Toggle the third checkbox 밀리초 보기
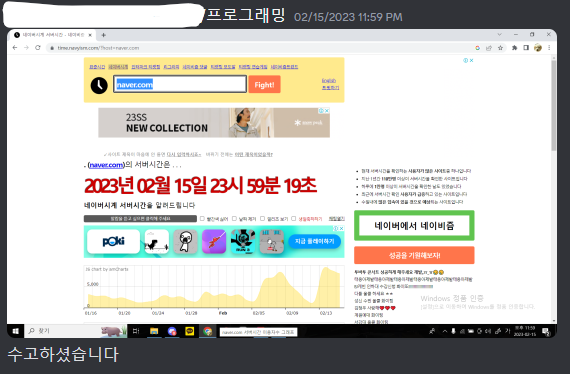The image size is (570, 374). 262,218
